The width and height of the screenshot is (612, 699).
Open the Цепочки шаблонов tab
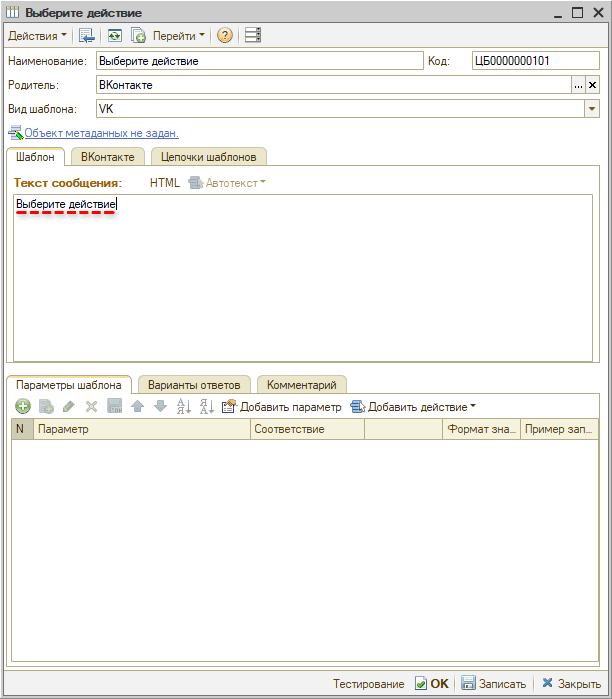pos(208,156)
